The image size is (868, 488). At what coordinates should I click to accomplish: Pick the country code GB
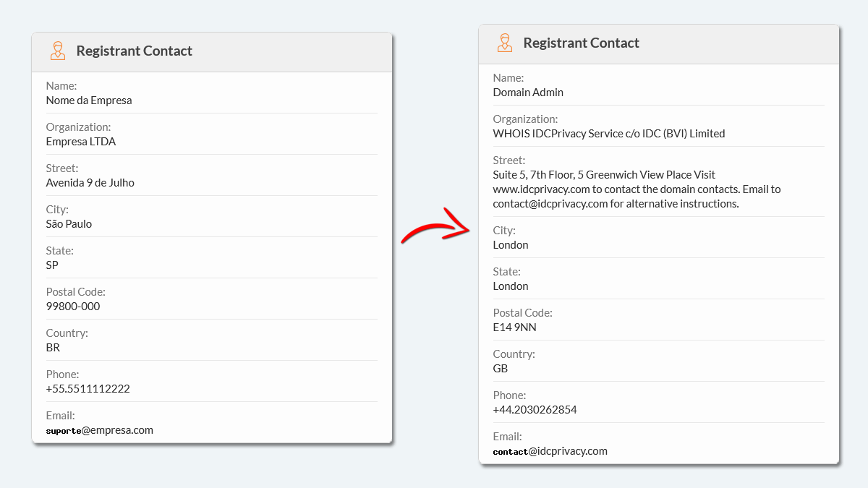point(501,369)
